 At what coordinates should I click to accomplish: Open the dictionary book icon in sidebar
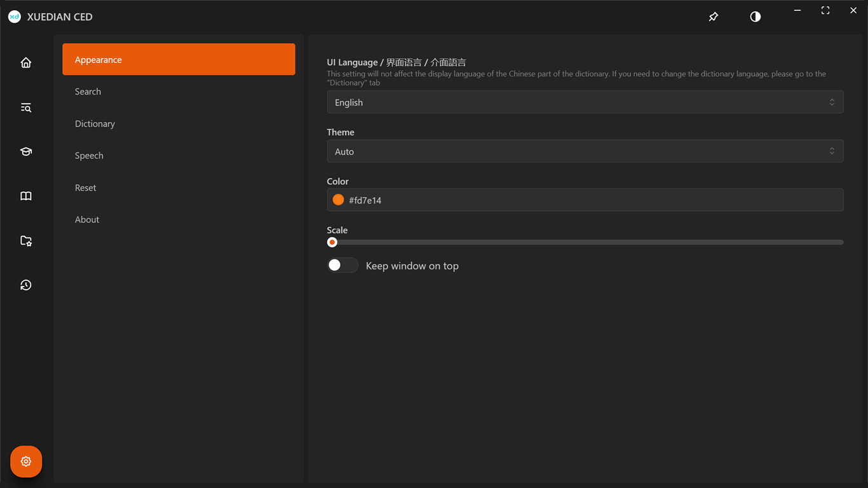coord(26,196)
